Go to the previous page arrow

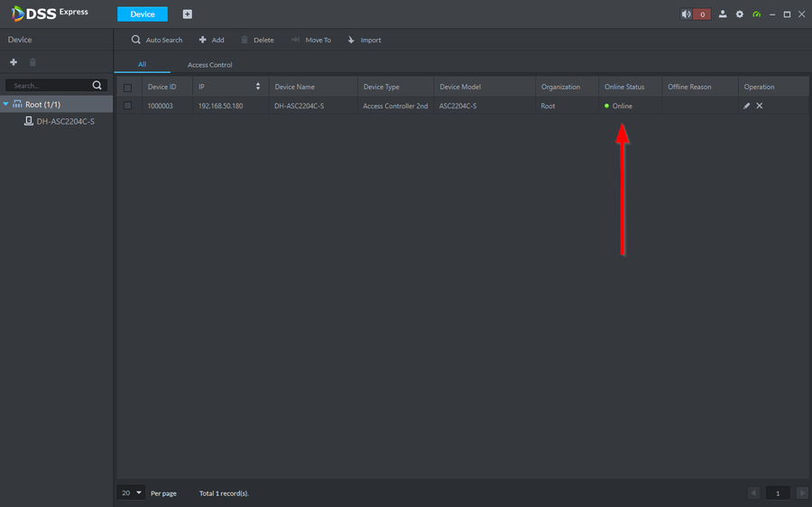753,493
